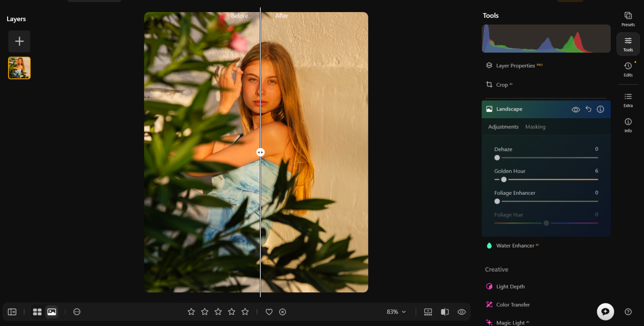Rate the photo one star

191,312
